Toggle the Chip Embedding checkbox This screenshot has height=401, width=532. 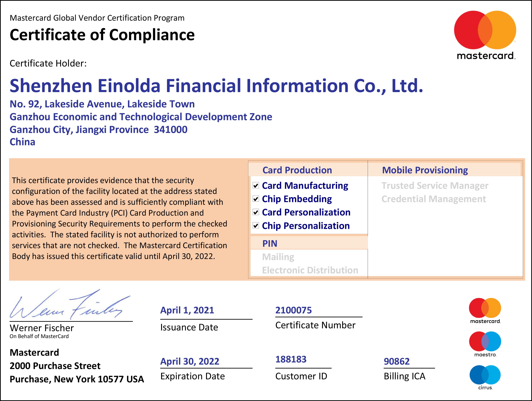click(256, 199)
